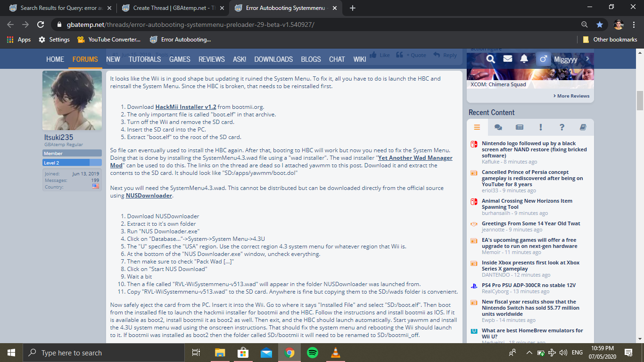Open the Chrome three-dot menu

point(634,25)
